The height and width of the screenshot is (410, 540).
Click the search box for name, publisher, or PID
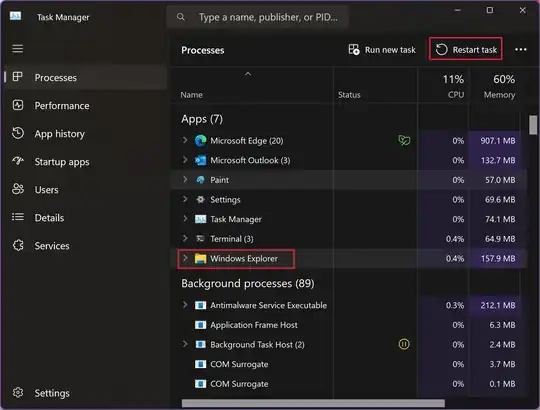(x=258, y=17)
